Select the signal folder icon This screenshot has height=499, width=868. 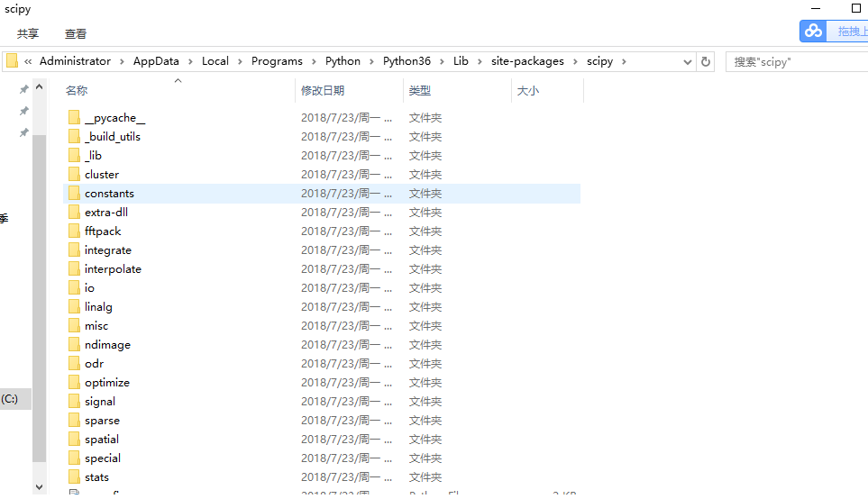coord(74,401)
